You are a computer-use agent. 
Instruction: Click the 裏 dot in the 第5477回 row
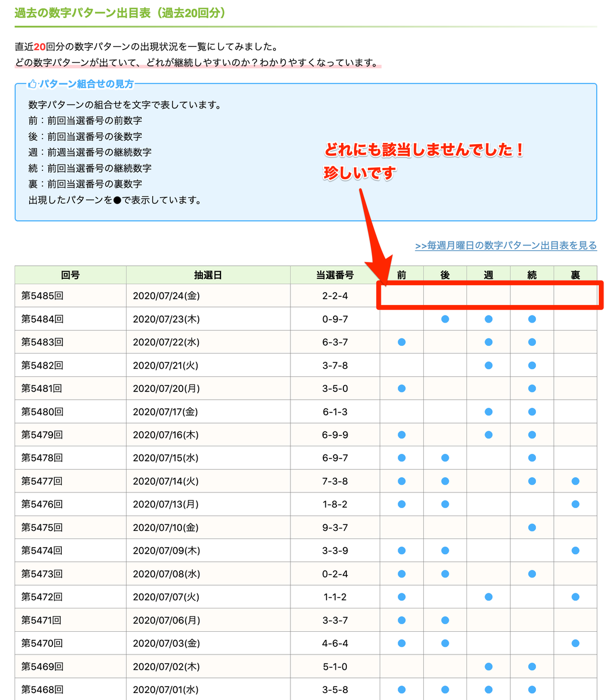576,481
